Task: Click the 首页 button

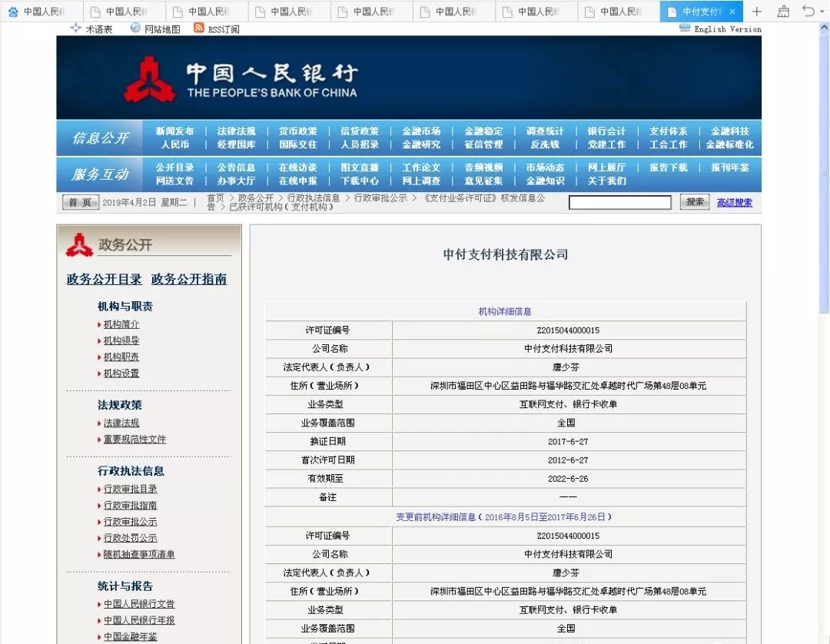Action: point(81,202)
